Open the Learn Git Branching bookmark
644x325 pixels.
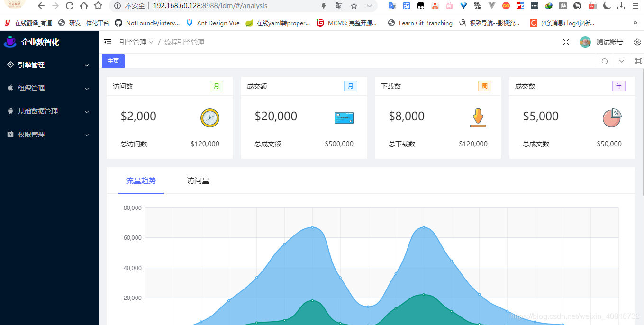(420, 23)
